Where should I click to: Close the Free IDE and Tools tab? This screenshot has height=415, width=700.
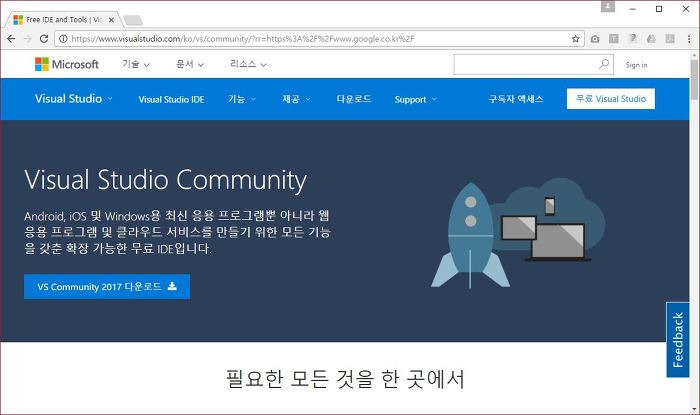coord(111,20)
